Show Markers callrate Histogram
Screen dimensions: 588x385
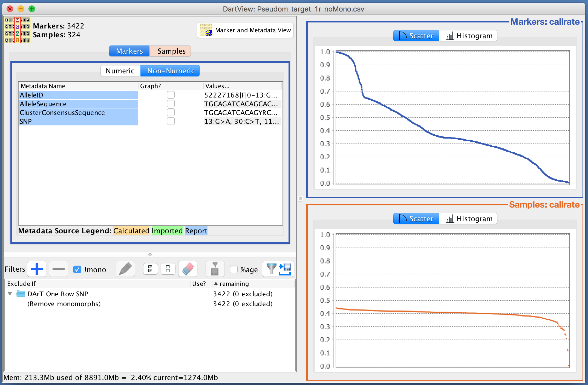click(469, 36)
